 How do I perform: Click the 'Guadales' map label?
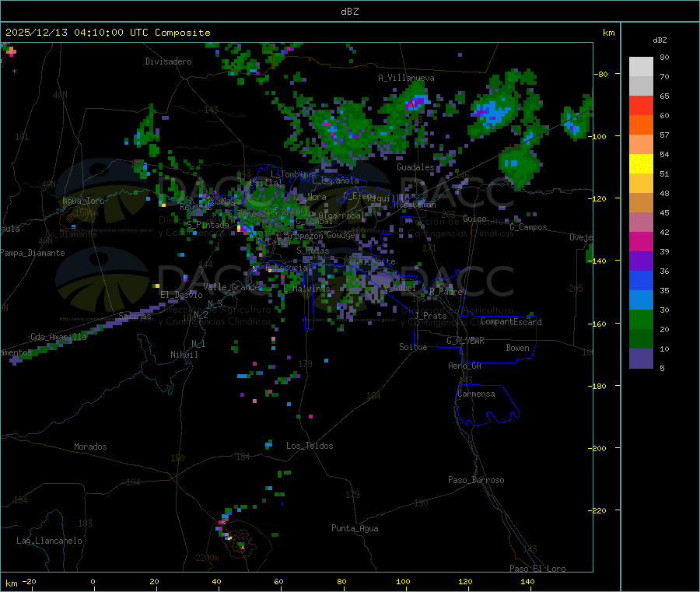click(x=415, y=167)
